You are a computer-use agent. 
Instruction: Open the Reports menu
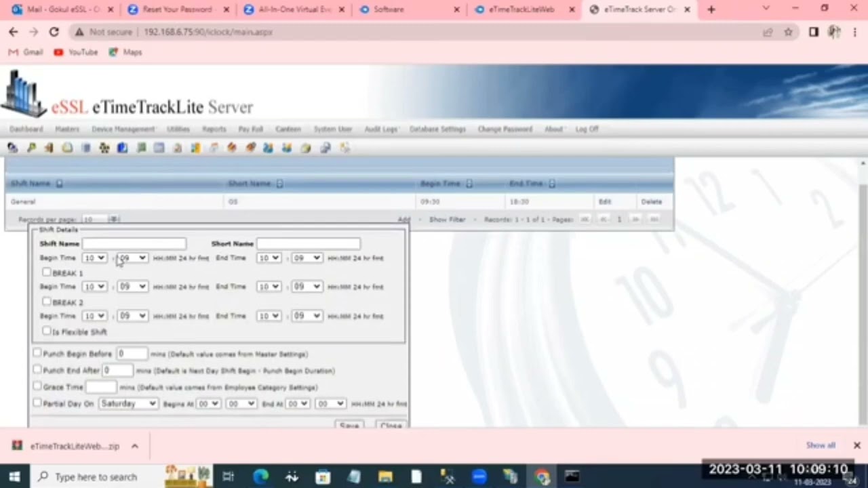[214, 129]
